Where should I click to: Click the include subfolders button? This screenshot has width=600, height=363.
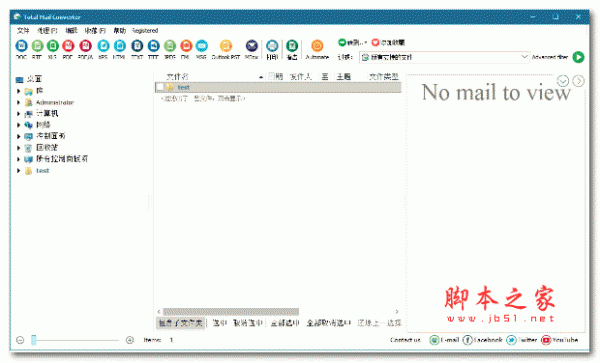coord(180,323)
